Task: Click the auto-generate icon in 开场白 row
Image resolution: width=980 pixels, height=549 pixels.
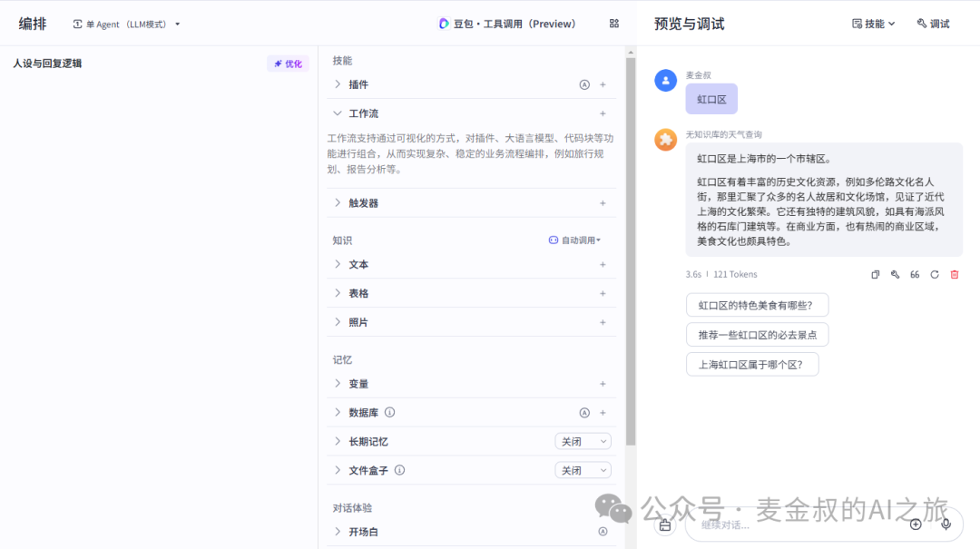Action: coord(603,532)
